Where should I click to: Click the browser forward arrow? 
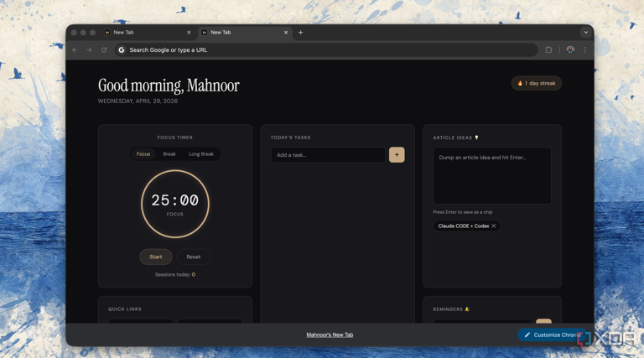(x=90, y=50)
